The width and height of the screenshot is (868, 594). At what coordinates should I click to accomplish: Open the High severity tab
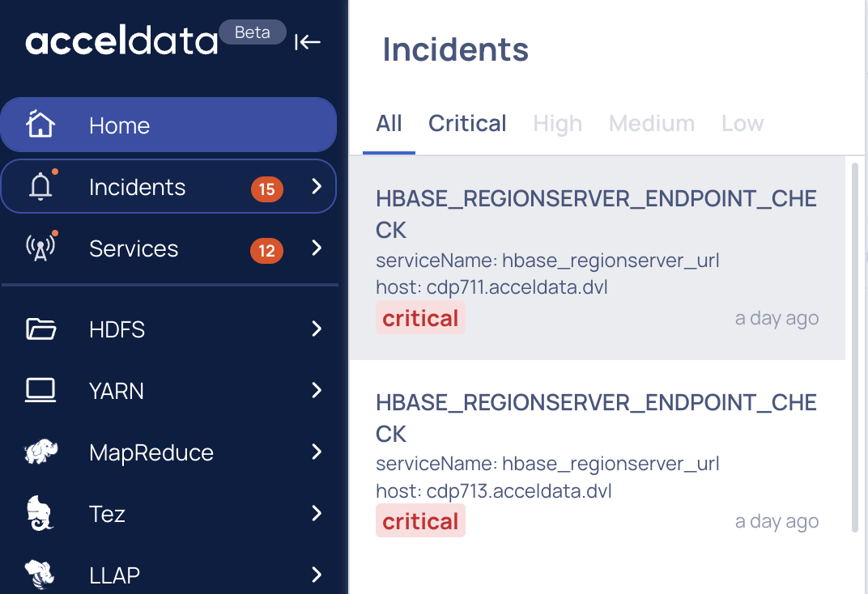click(557, 123)
